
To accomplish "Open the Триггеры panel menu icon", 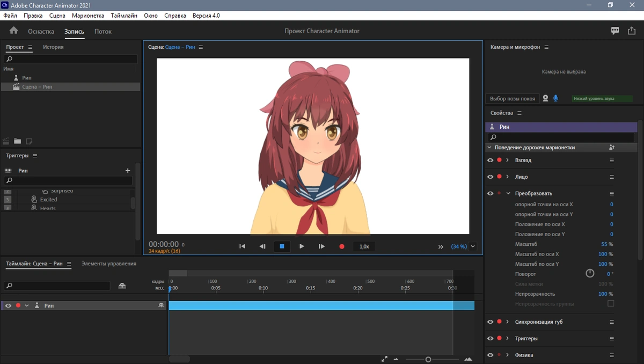I will [35, 156].
